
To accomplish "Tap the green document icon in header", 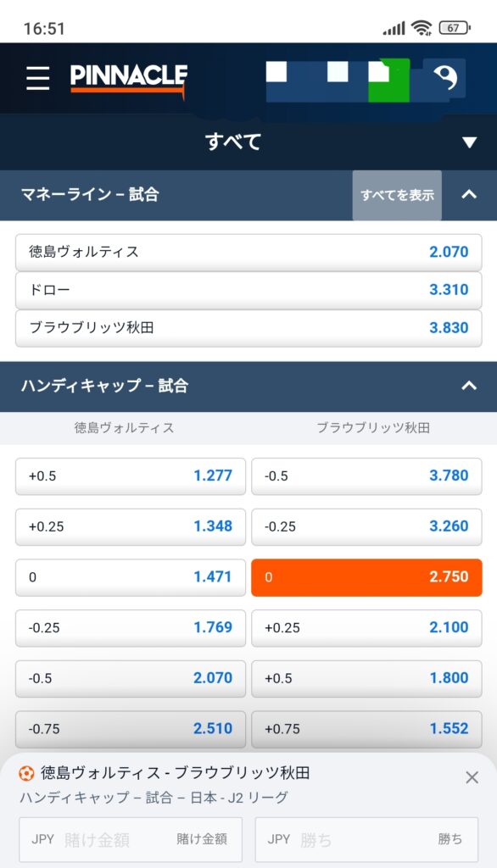I will coord(388,80).
